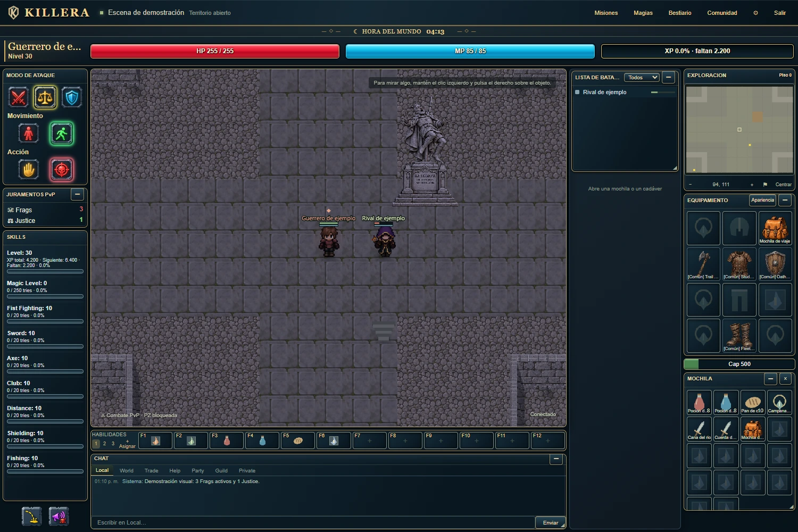
Task: Click Salir to log out
Action: pyautogui.click(x=780, y=13)
